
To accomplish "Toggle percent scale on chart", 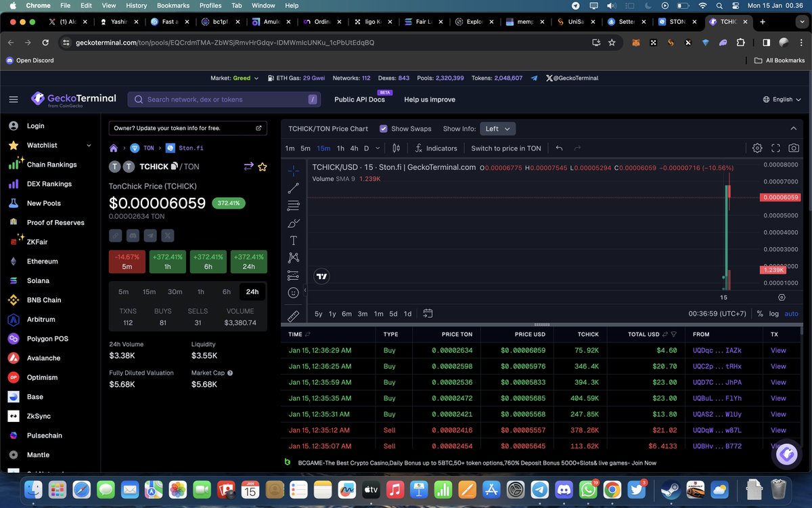I will (760, 314).
